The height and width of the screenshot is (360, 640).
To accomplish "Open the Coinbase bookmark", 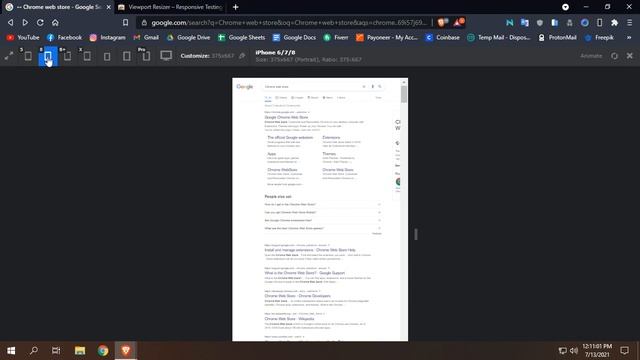I will [442, 38].
